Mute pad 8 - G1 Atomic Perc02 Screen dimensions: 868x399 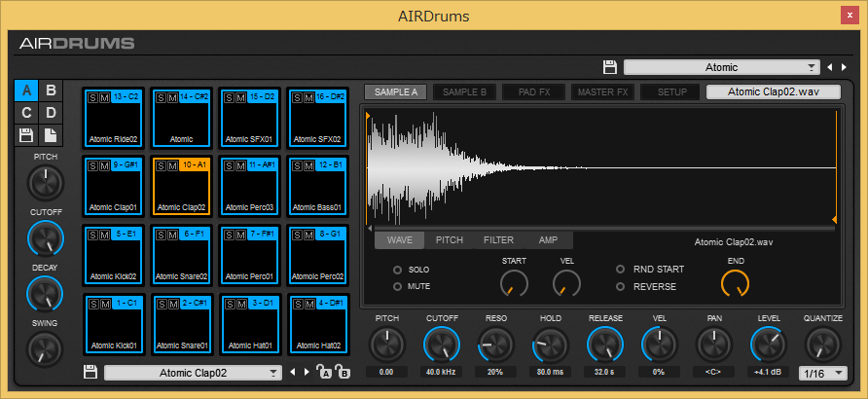click(308, 235)
